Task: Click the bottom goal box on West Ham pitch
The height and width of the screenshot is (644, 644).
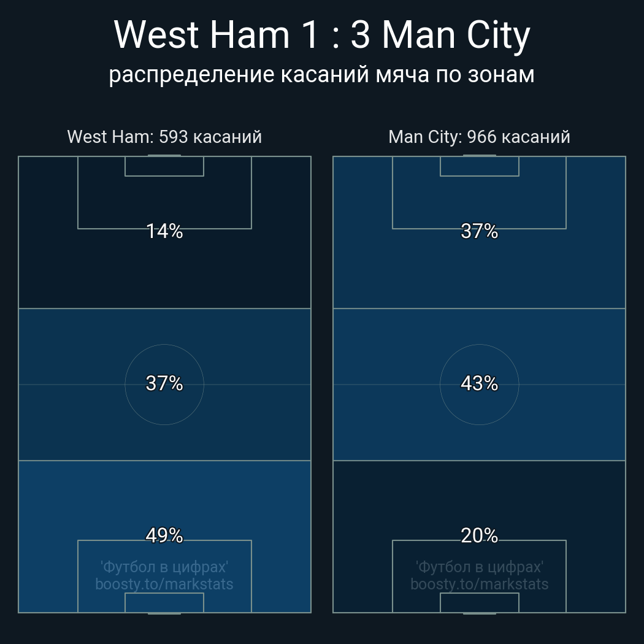Action: pos(164,602)
